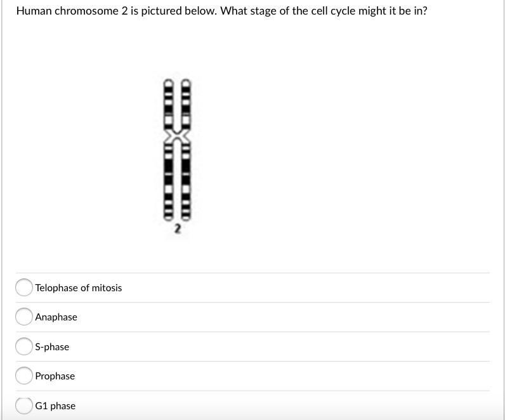Mark the S-phase radio button
The height and width of the screenshot is (420, 505).
point(24,347)
